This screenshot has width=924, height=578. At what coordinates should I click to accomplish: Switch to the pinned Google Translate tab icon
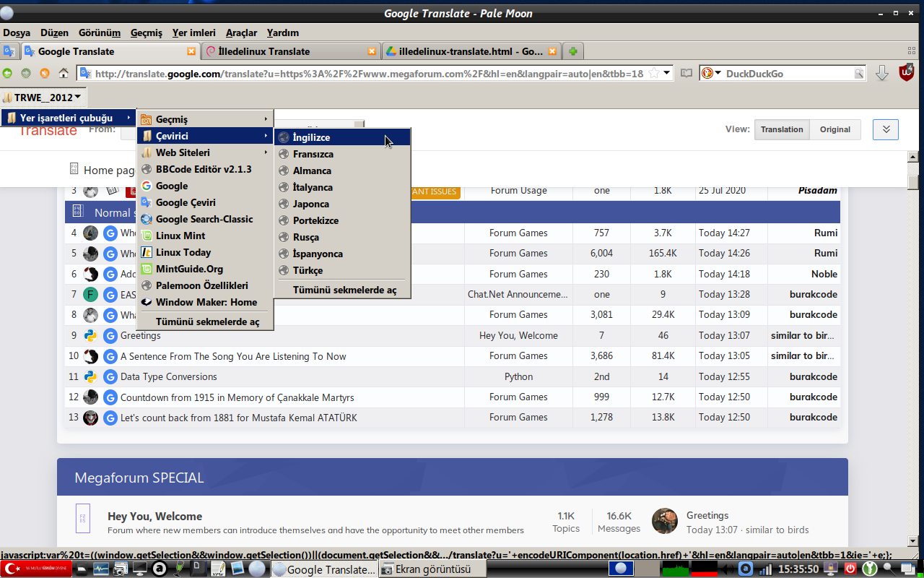coord(9,51)
